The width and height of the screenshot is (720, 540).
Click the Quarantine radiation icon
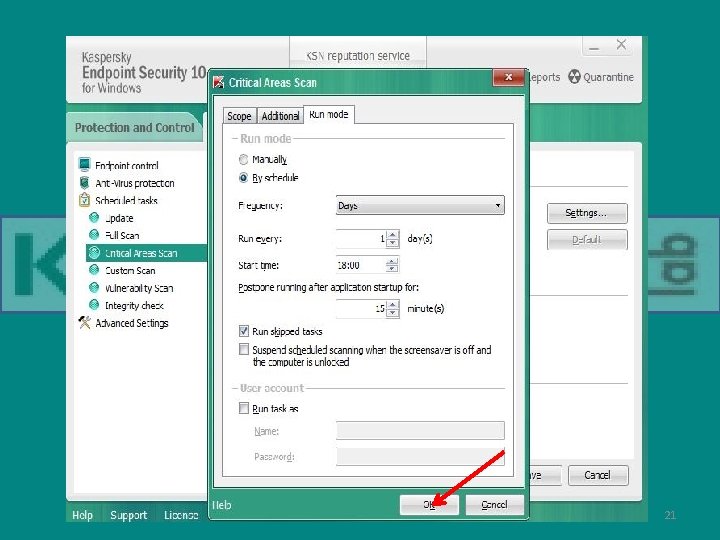point(574,77)
